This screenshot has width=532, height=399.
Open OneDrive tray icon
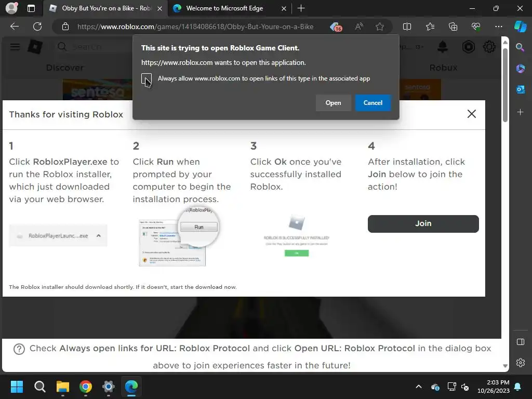point(435,387)
